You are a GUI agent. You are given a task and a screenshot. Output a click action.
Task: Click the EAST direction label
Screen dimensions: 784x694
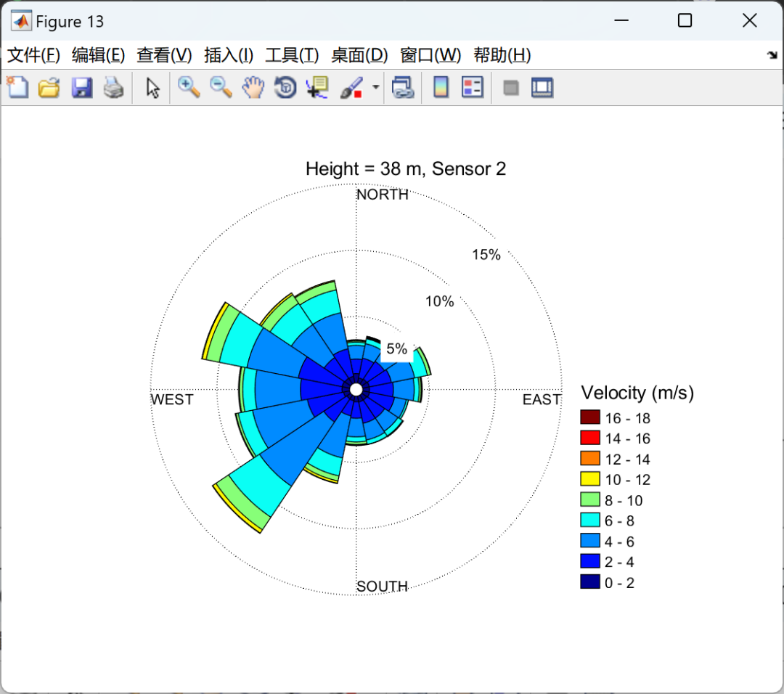(x=542, y=399)
